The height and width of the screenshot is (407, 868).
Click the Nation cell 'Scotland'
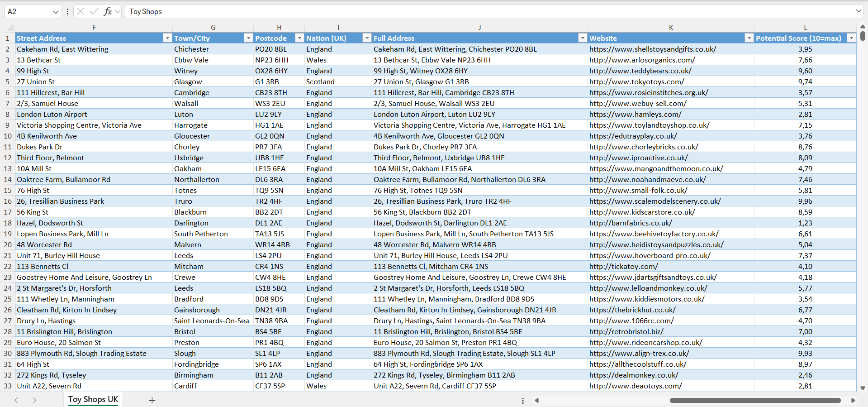pos(338,81)
